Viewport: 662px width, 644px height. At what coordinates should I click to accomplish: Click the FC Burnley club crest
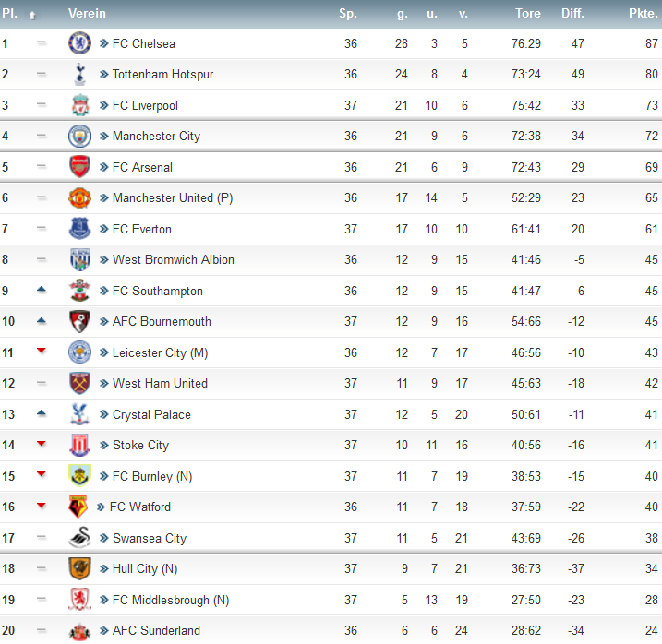[x=79, y=476]
